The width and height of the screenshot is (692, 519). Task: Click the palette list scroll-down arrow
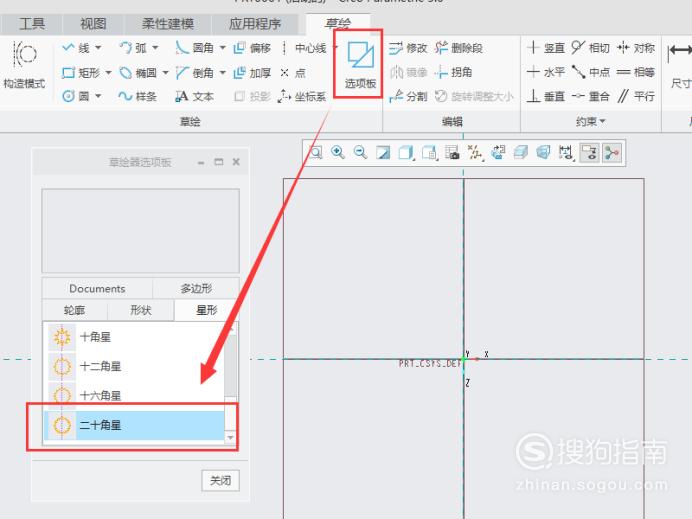[x=230, y=437]
